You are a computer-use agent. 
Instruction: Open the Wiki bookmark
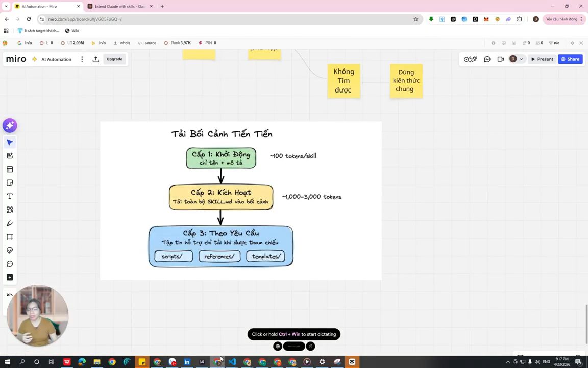[72, 31]
